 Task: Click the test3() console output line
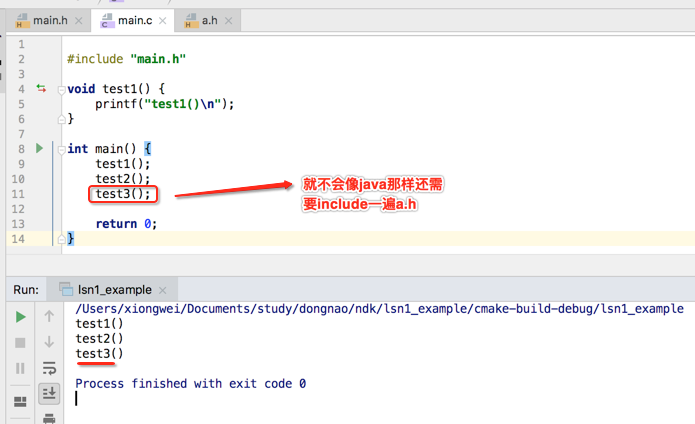coord(99,354)
